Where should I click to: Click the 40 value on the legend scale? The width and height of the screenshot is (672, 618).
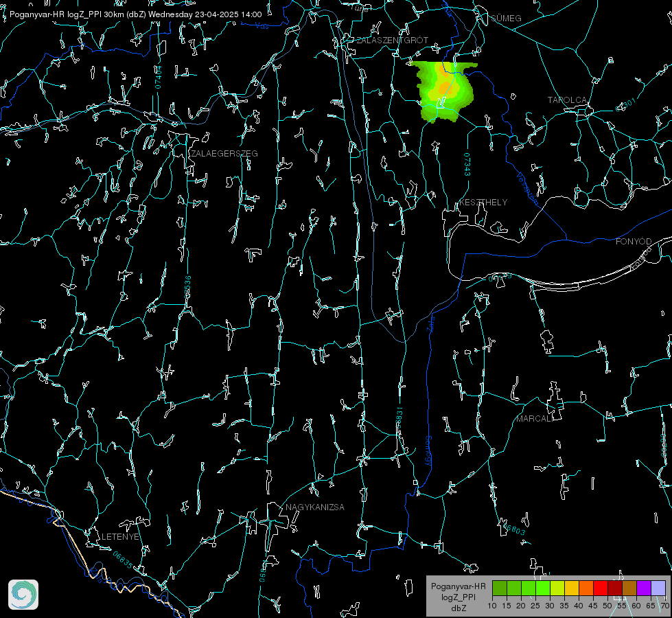[579, 606]
